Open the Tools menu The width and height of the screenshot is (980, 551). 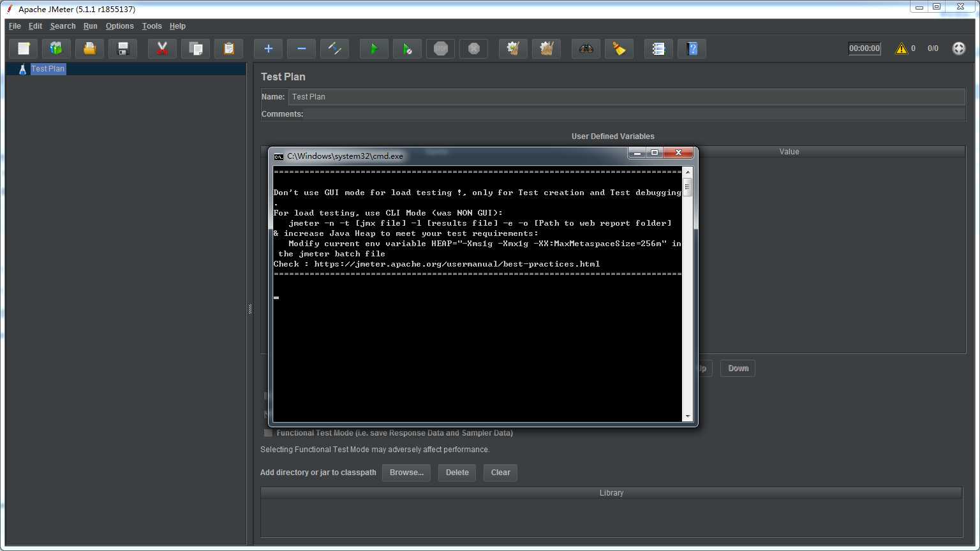(152, 26)
